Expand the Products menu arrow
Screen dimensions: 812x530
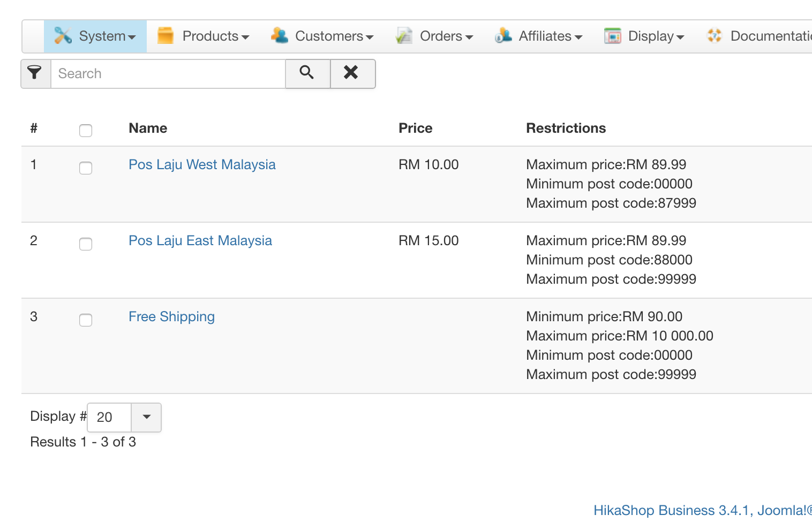pos(245,37)
